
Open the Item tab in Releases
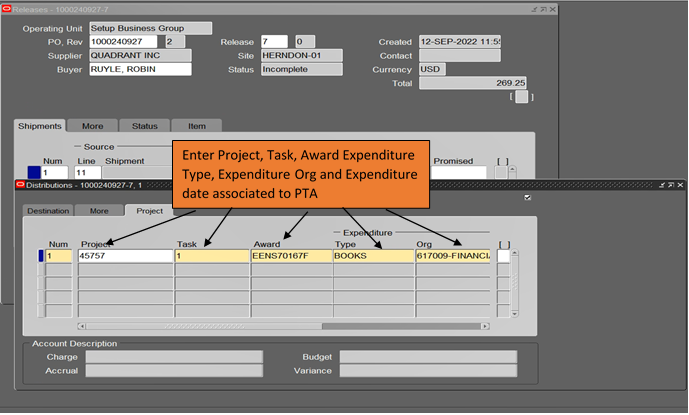[x=196, y=126]
